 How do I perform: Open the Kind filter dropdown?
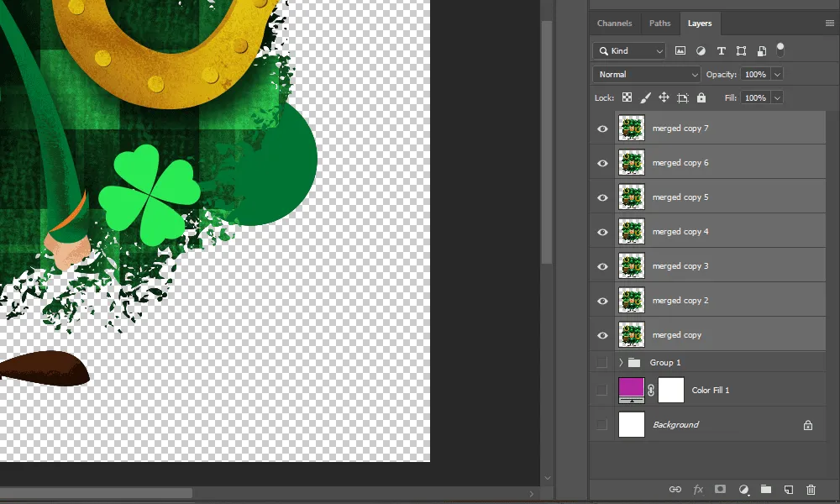pyautogui.click(x=629, y=51)
